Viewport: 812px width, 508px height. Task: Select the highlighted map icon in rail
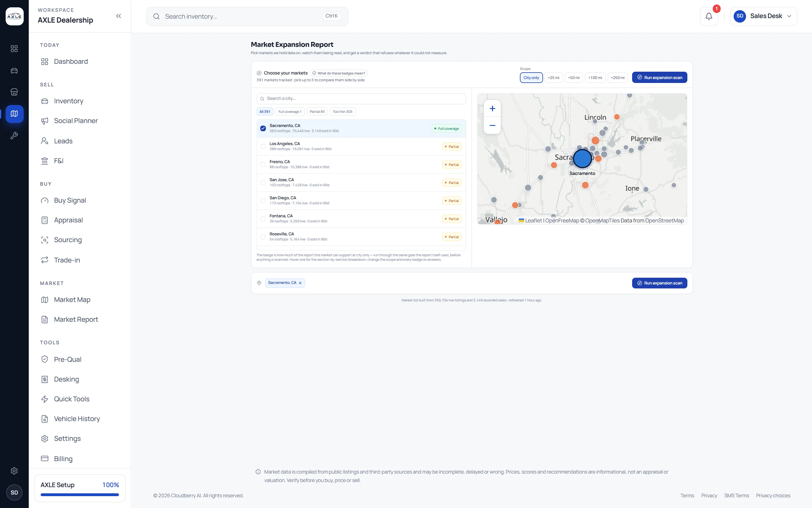tap(14, 113)
